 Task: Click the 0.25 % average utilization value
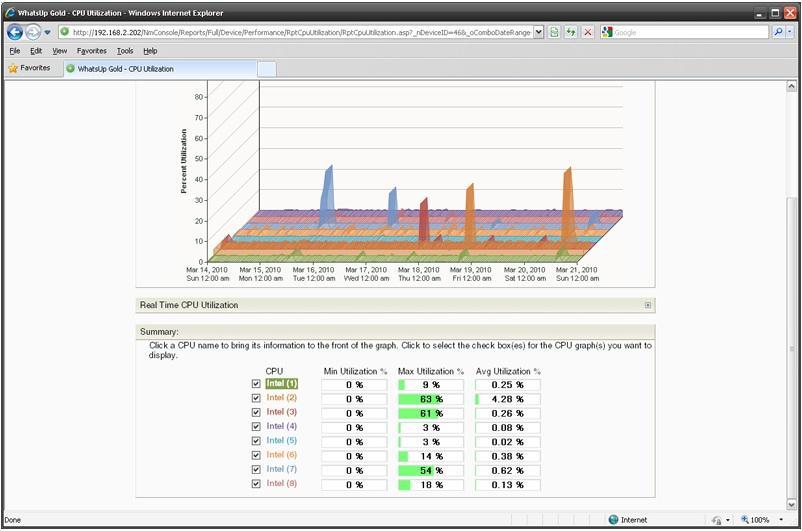coord(507,385)
